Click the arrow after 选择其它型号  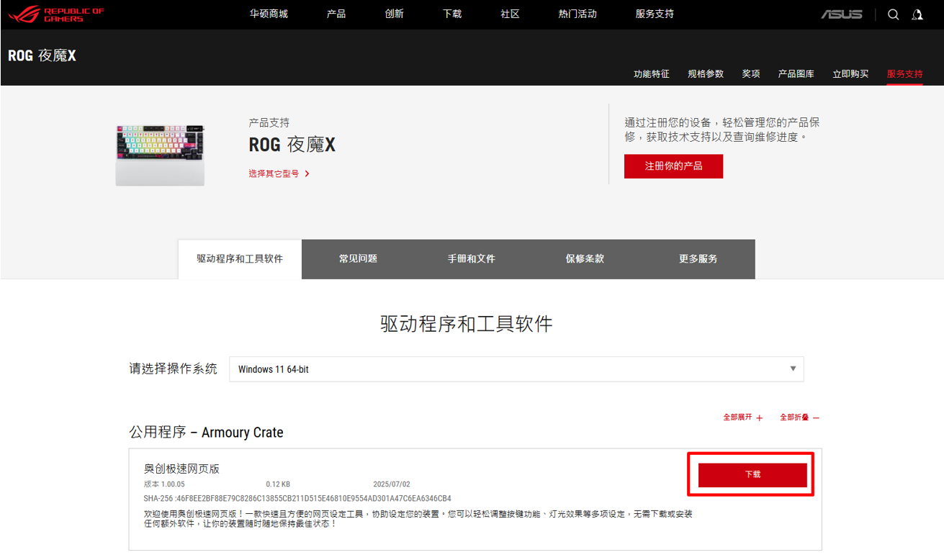[x=307, y=173]
